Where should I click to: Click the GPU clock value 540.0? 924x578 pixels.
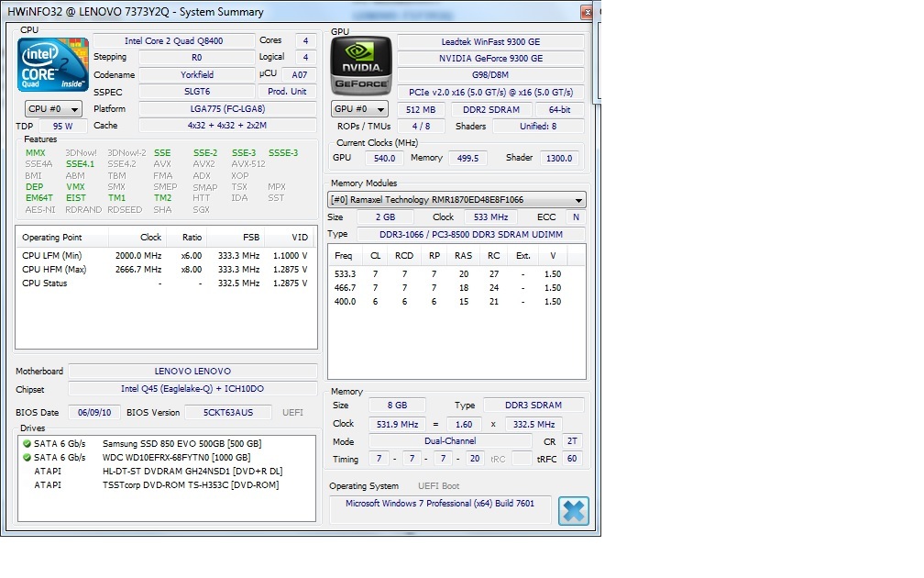(384, 158)
